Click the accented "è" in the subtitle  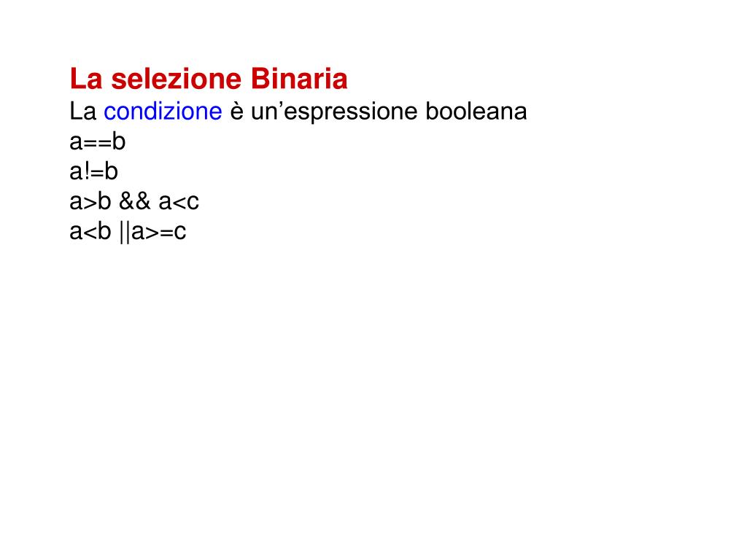[237, 112]
